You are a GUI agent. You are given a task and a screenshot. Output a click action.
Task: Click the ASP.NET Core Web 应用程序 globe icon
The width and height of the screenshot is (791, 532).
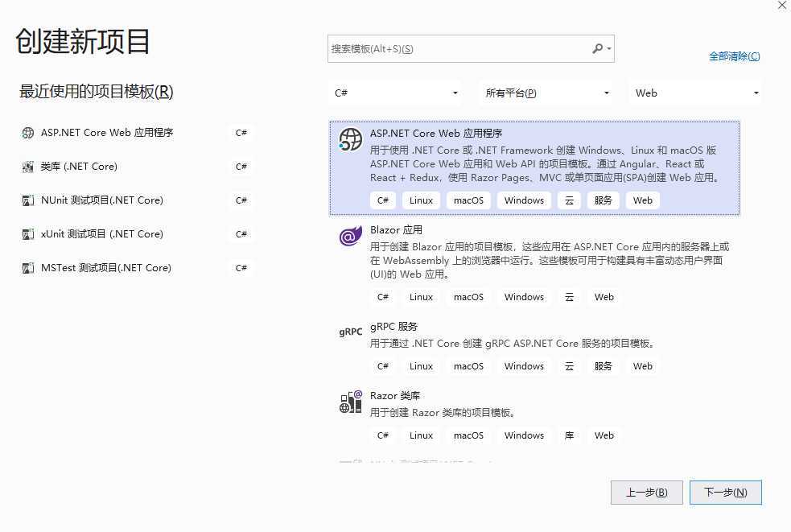tap(350, 138)
